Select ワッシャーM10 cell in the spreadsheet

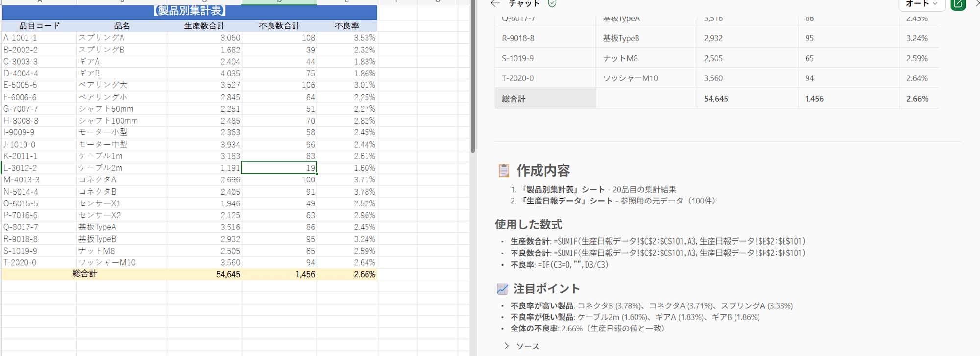[122, 262]
